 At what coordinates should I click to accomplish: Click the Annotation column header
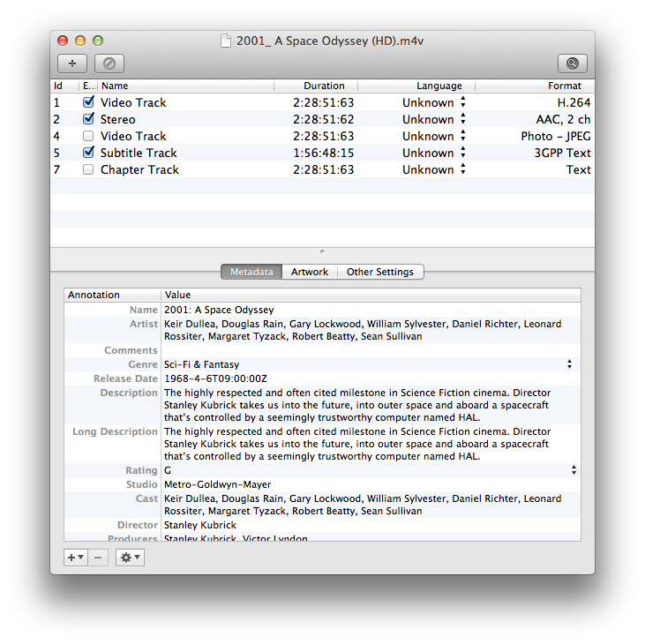click(112, 295)
